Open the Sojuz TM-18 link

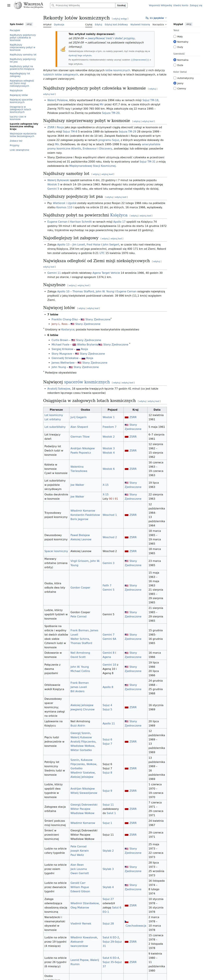tap(150, 100)
